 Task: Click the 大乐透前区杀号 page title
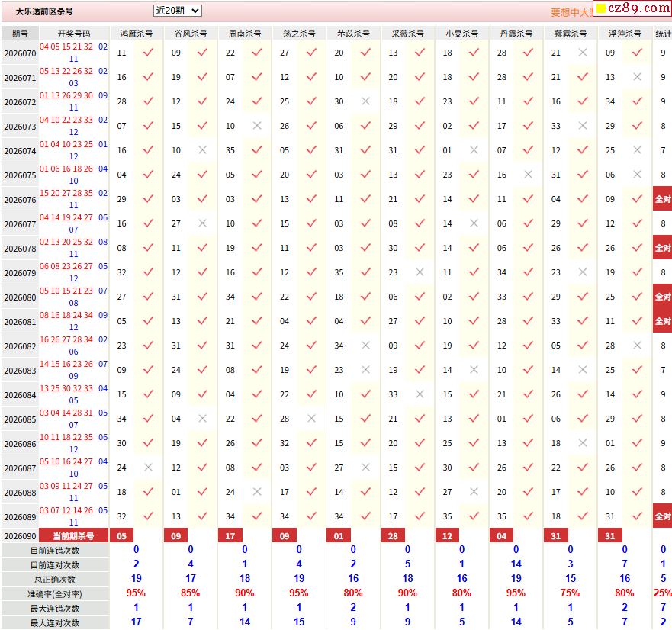(x=44, y=11)
